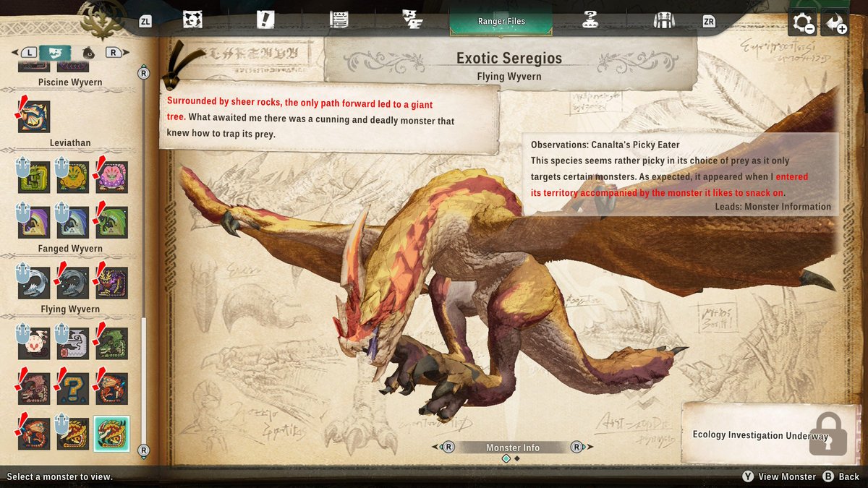Click the R button in monster list header
This screenshot has height=488, width=868.
click(x=113, y=52)
